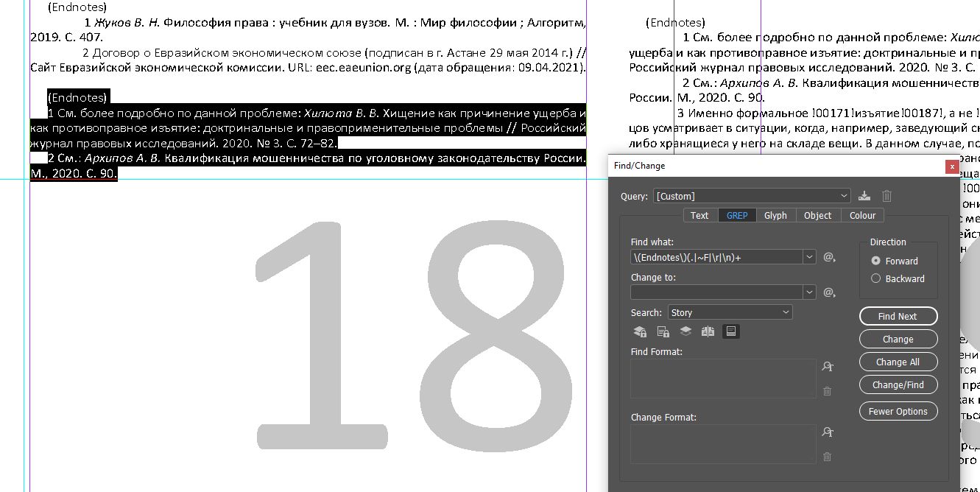This screenshot has height=492, width=980.
Task: Click the Change Format attributes box
Action: (723, 444)
